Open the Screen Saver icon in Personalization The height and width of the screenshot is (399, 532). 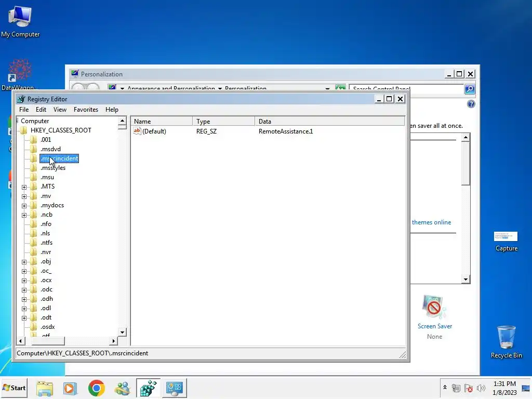coord(434,307)
